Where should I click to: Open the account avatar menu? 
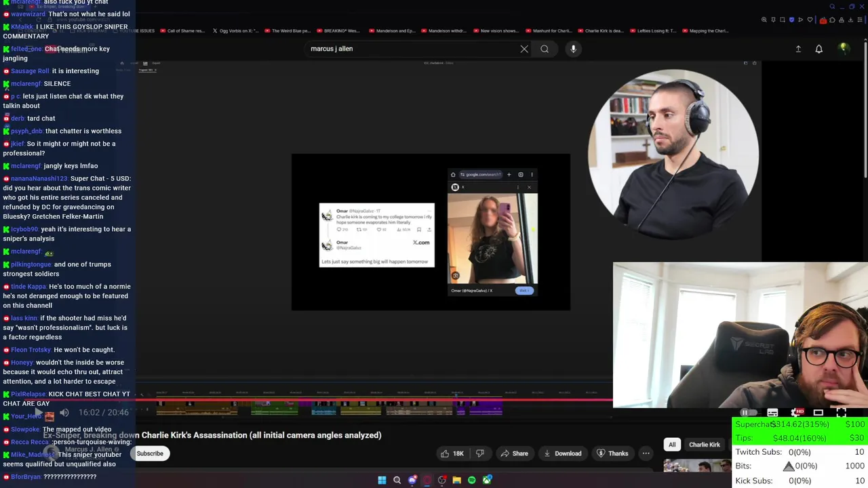pos(844,49)
